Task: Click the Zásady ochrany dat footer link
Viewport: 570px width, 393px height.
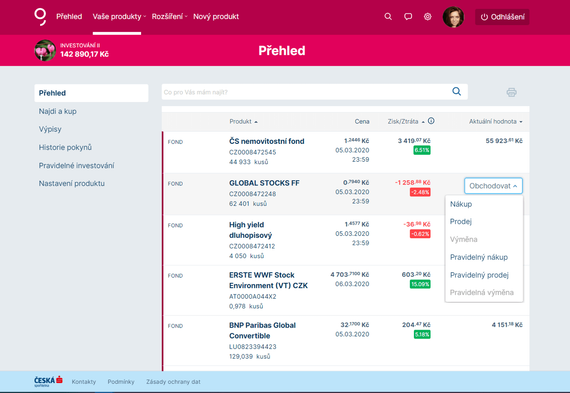Action: (x=173, y=382)
